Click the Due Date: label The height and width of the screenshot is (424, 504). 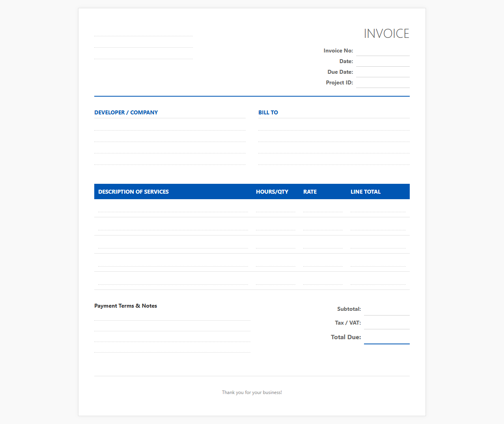(340, 72)
